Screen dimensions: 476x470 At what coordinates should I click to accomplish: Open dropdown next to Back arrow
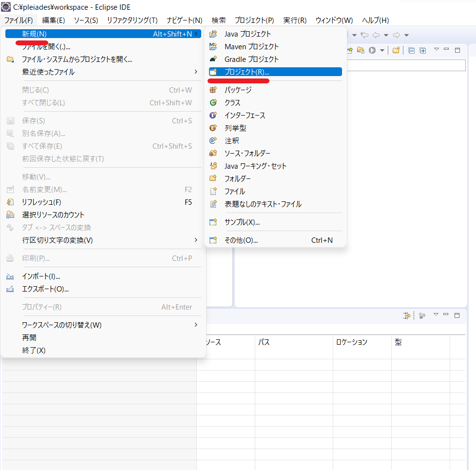(386, 35)
